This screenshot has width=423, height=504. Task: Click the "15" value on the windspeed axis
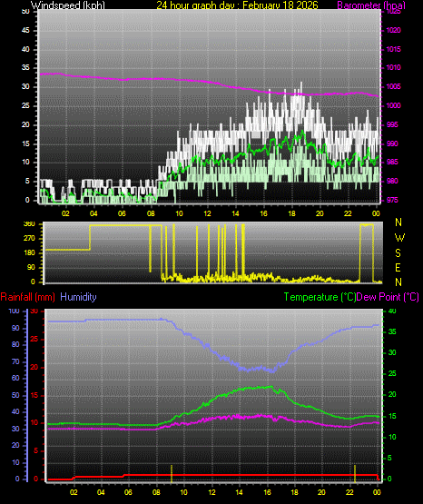coord(25,143)
